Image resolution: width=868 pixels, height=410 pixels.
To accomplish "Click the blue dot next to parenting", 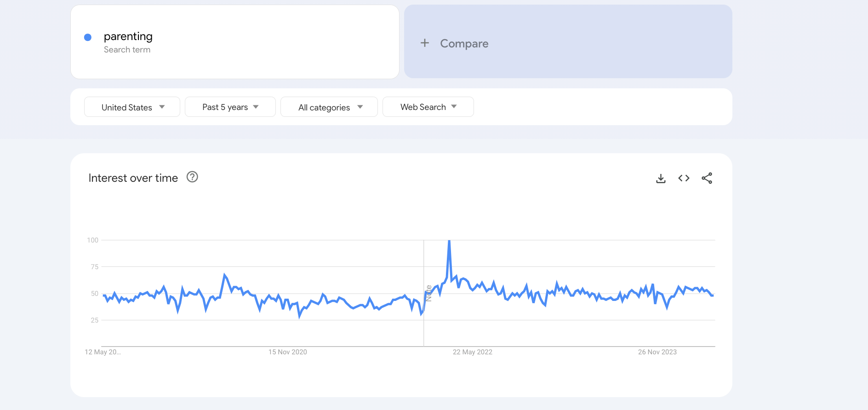I will [x=88, y=37].
